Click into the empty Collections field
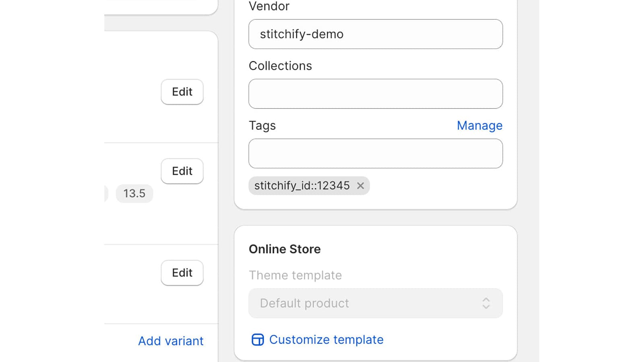 tap(375, 94)
